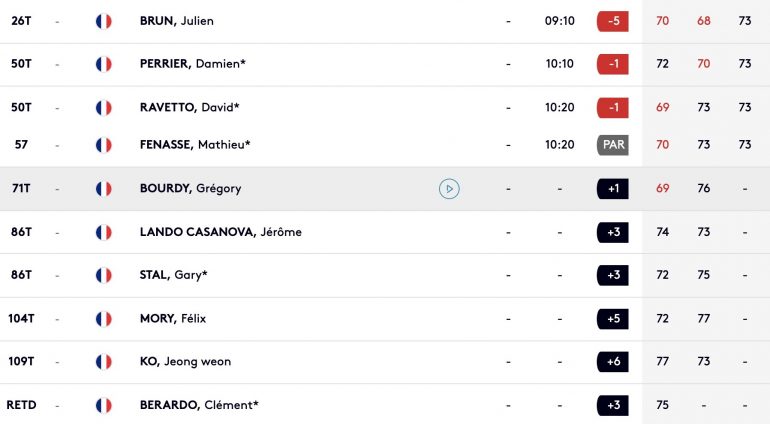Select the 86T position for Stal
The width and height of the screenshot is (770, 424).
coord(21,275)
